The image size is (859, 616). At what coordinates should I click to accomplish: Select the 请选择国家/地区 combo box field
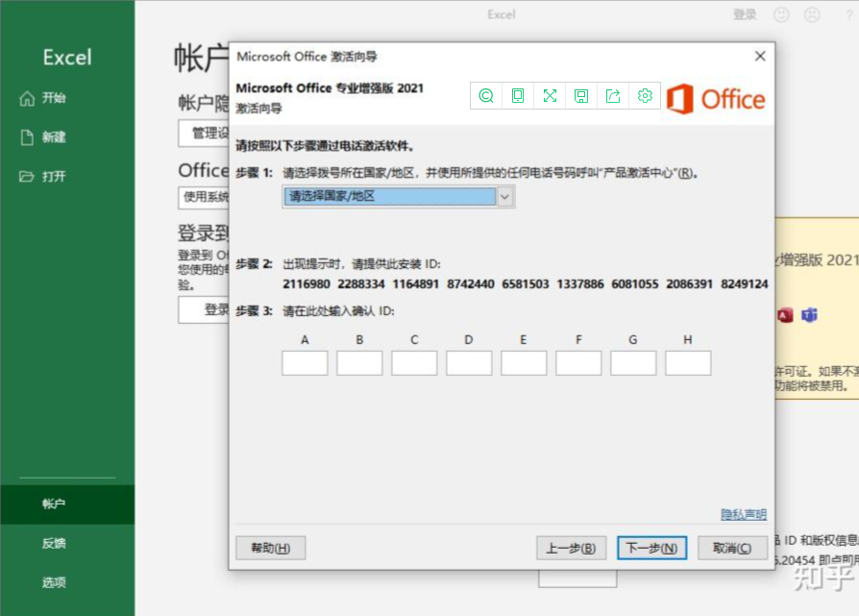coord(399,197)
